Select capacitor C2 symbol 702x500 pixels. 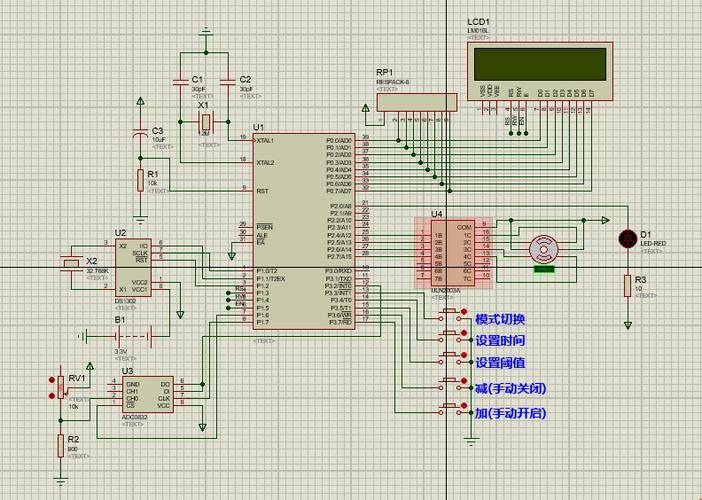coord(228,82)
